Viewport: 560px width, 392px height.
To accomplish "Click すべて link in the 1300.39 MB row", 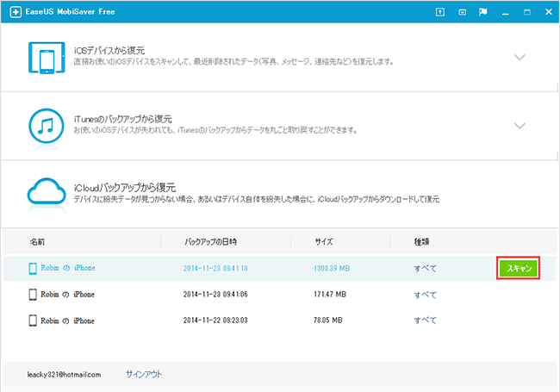I will click(425, 268).
